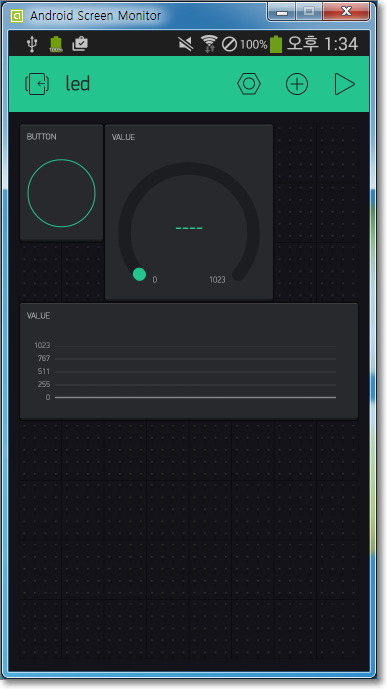This screenshot has width=387, height=689.
Task: Tap the battery notification icon at left
Action: (x=55, y=44)
